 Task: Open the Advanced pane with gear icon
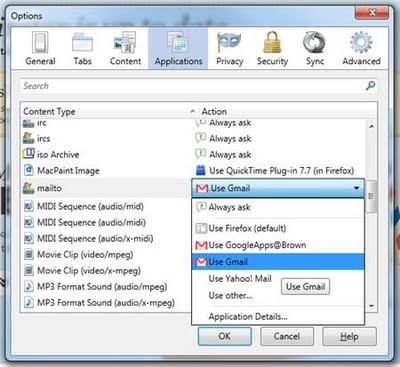coord(361,49)
